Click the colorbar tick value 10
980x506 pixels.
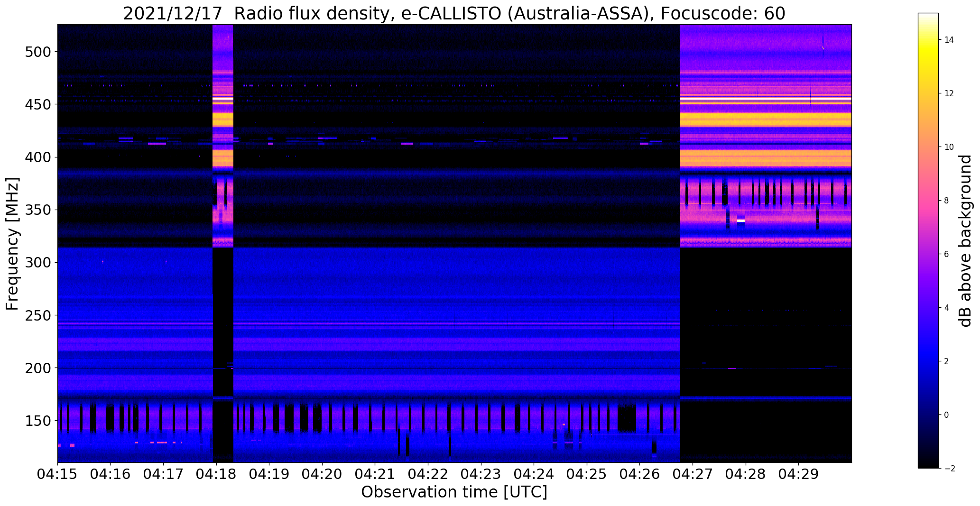[x=949, y=147]
